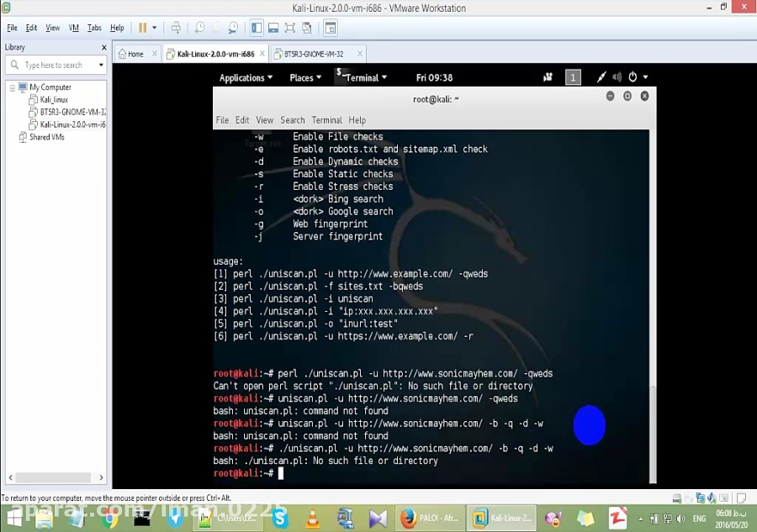The width and height of the screenshot is (757, 532).
Task: Collapse the My Computer tree item
Action: (x=13, y=87)
